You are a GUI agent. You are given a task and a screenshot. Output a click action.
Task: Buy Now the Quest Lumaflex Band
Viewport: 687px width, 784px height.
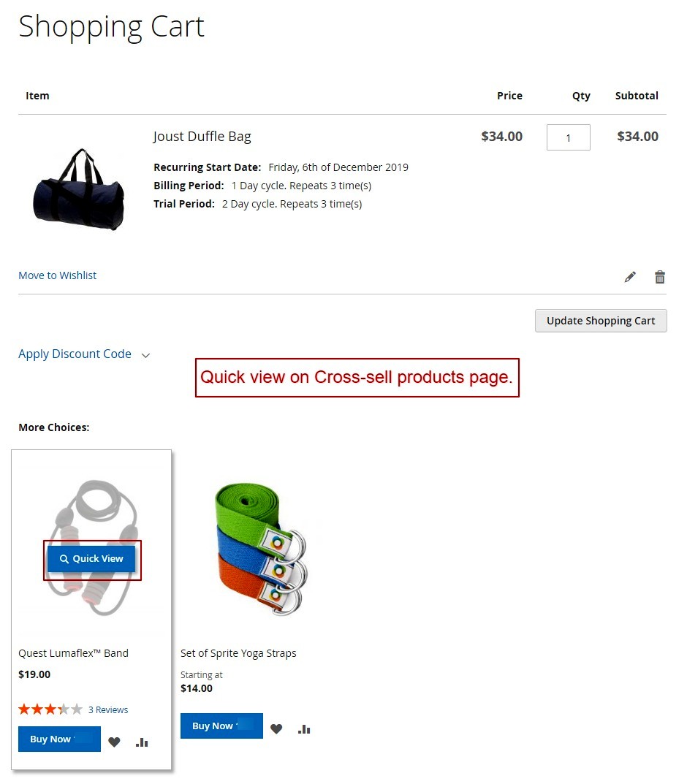(x=59, y=739)
